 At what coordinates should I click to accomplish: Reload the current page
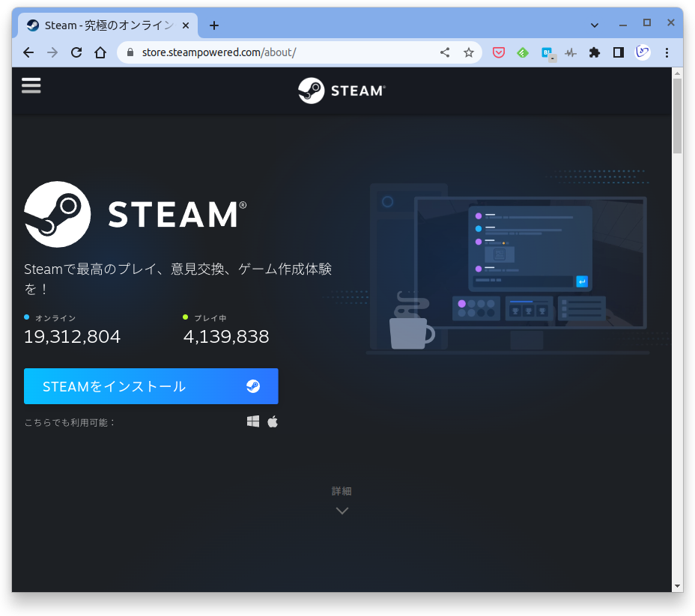tap(76, 52)
